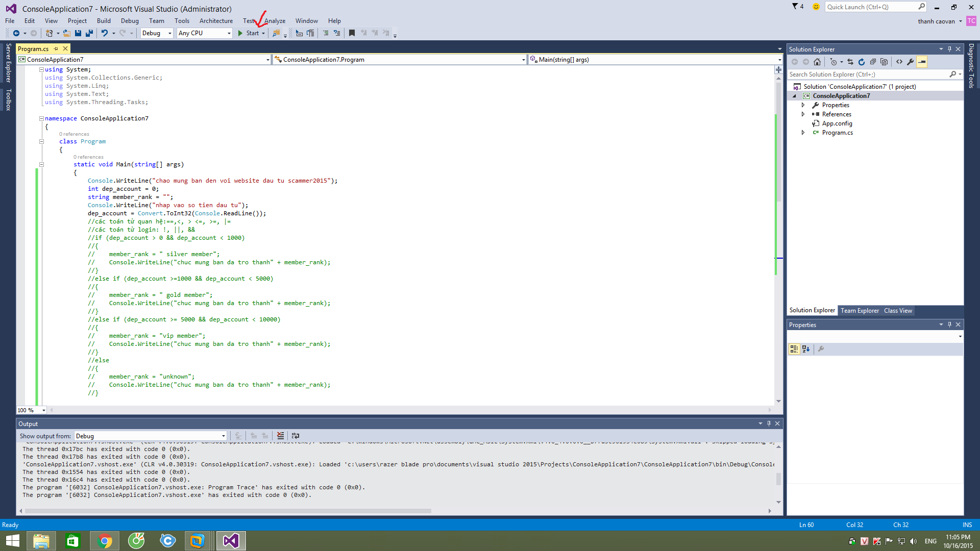Toggle word wrap in Output panel
The width and height of the screenshot is (980, 551).
click(x=296, y=436)
